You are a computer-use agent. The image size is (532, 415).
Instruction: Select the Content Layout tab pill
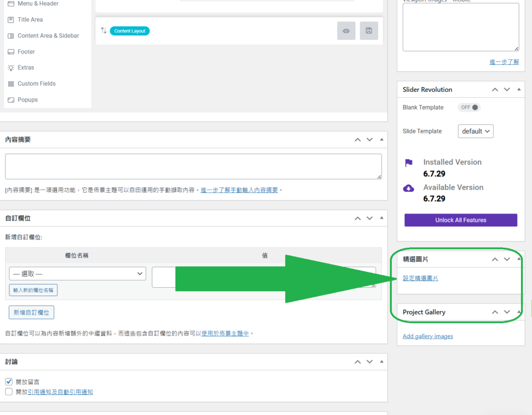130,31
